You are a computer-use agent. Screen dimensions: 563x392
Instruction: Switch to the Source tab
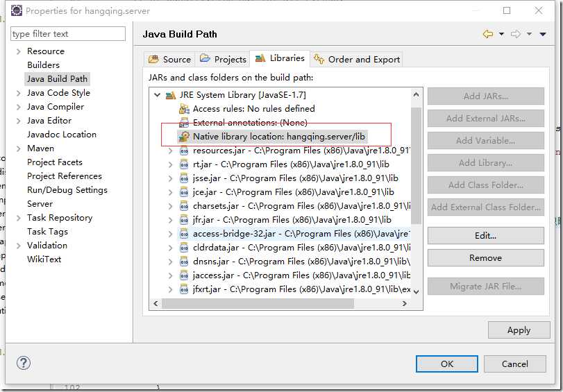point(169,59)
